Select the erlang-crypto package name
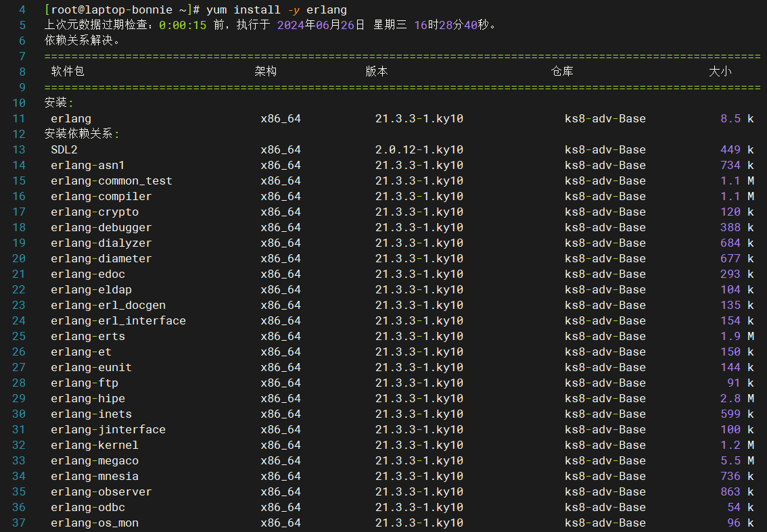Viewport: 767px width, 532px height. 95,212
